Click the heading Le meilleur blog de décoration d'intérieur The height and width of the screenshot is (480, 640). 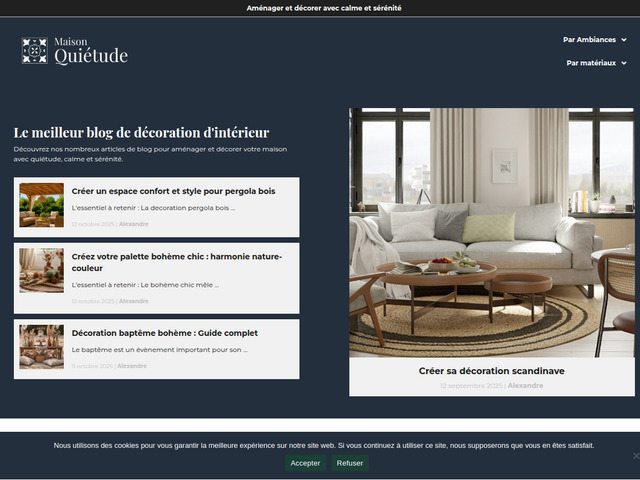pos(141,133)
